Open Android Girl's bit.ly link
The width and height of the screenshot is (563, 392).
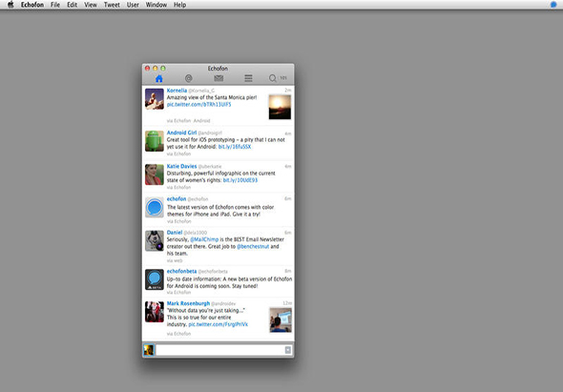coord(235,147)
